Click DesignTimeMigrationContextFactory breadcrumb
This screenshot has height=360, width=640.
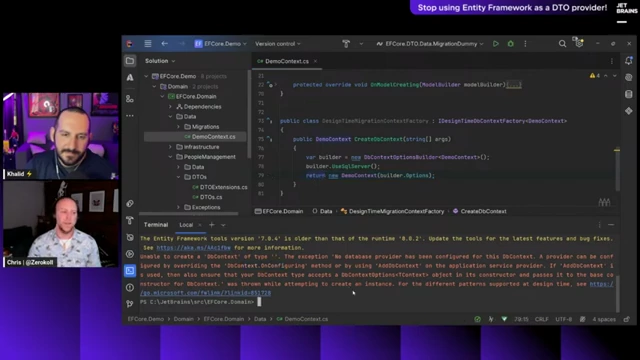click(x=396, y=211)
